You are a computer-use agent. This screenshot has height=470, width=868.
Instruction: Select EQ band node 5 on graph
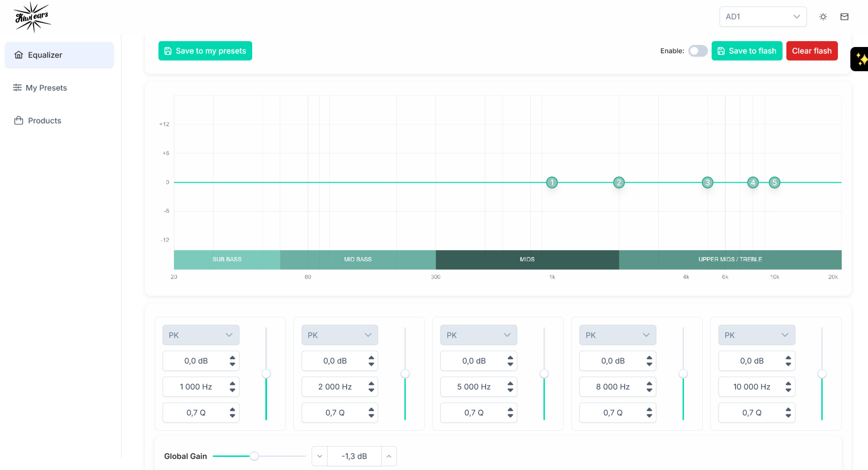774,182
